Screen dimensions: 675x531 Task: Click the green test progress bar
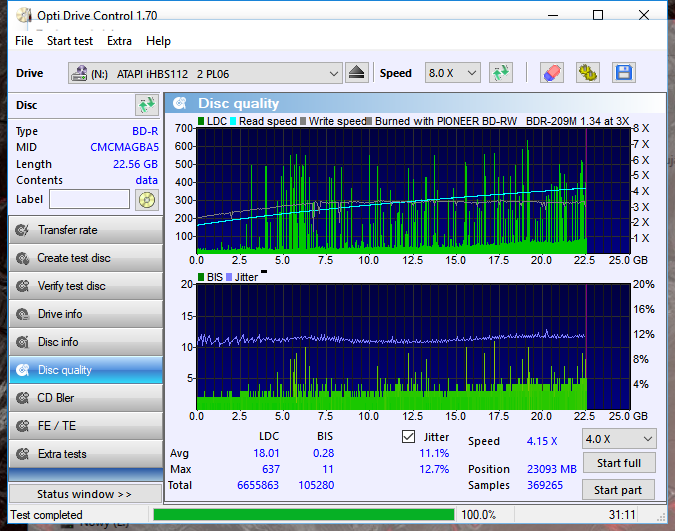[303, 515]
